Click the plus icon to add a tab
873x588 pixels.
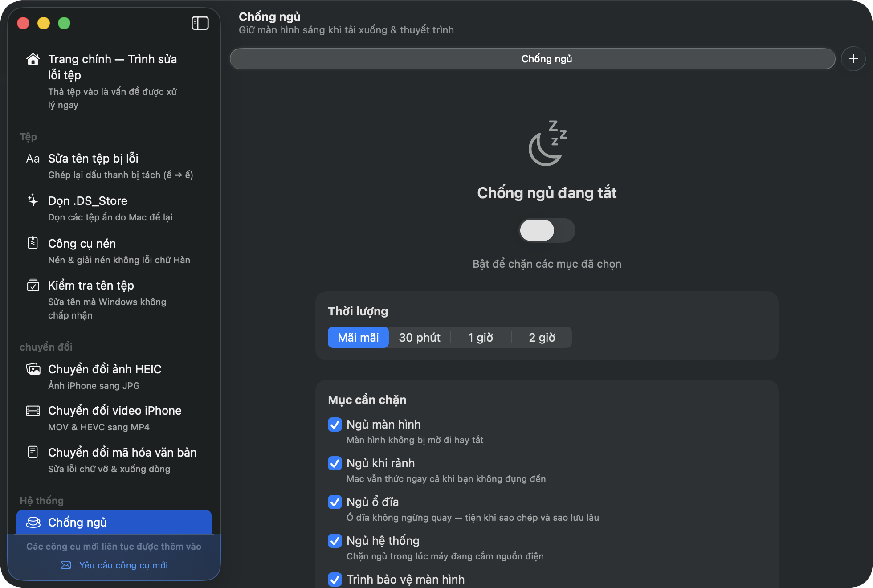coord(853,59)
